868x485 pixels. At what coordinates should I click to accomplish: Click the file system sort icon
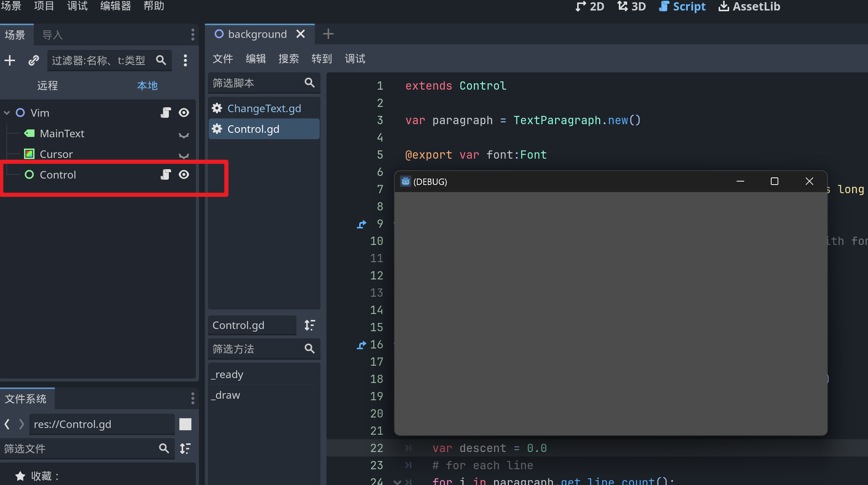pyautogui.click(x=185, y=449)
